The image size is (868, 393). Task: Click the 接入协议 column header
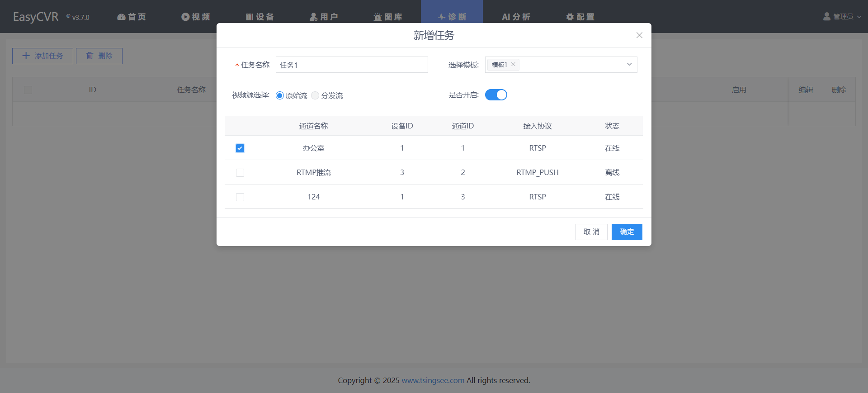click(x=538, y=126)
